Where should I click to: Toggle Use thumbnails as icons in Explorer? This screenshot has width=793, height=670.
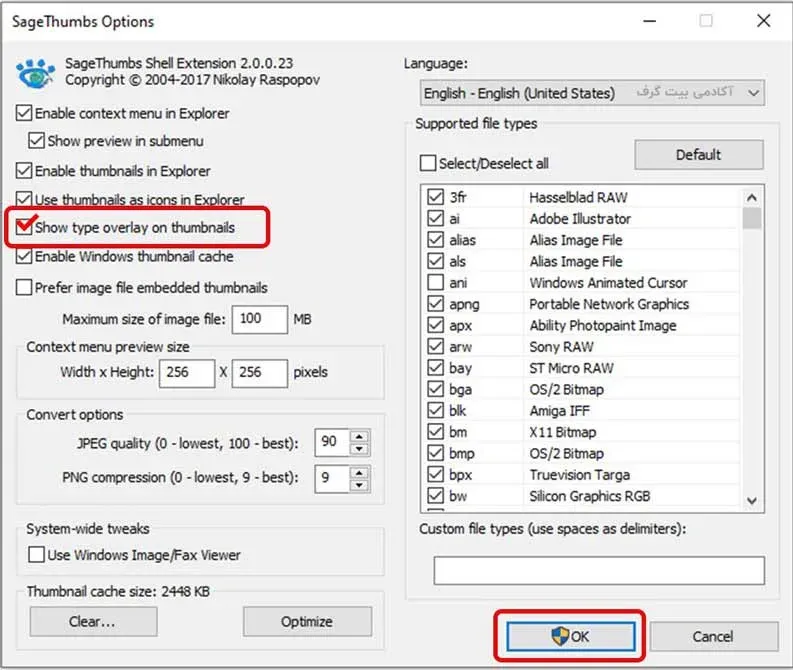pyautogui.click(x=24, y=199)
